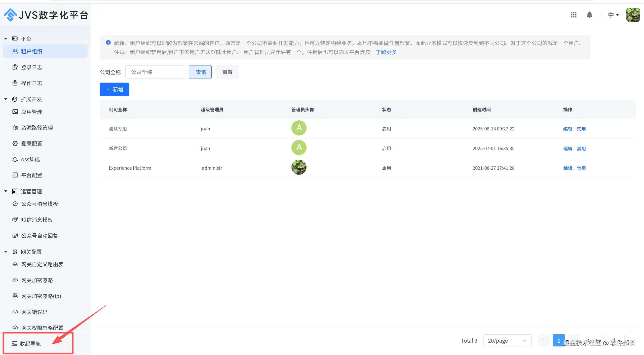The width and height of the screenshot is (644, 355).
Task: Disable the 测试专用 tenant via 禁用
Action: (581, 129)
